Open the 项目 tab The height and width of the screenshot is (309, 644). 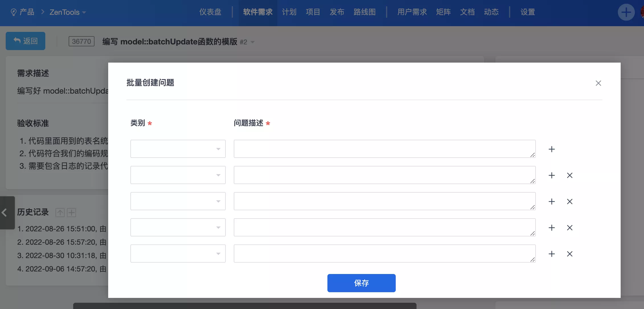pos(313,12)
